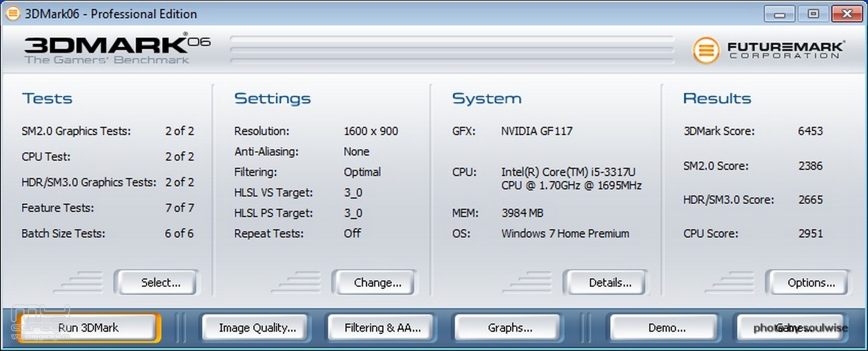Click the Batch Size Tests count 6 of 6
868x351 pixels.
coord(180,233)
